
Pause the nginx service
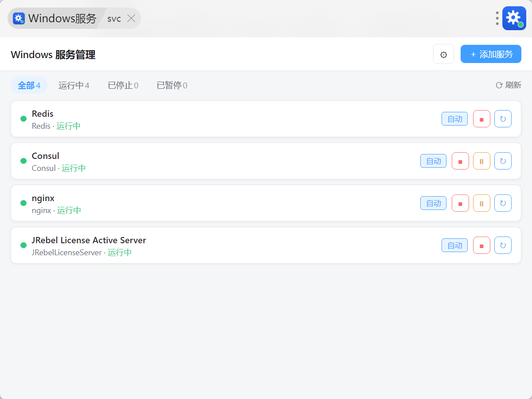pos(481,203)
